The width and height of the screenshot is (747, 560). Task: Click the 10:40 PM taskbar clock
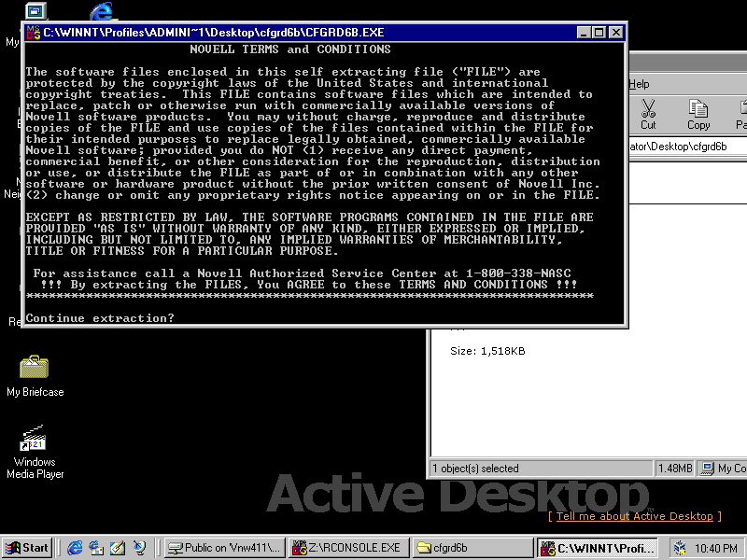click(x=715, y=549)
